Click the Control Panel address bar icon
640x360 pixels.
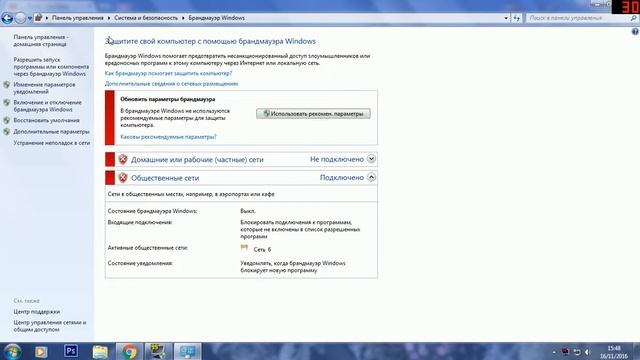click(x=38, y=18)
